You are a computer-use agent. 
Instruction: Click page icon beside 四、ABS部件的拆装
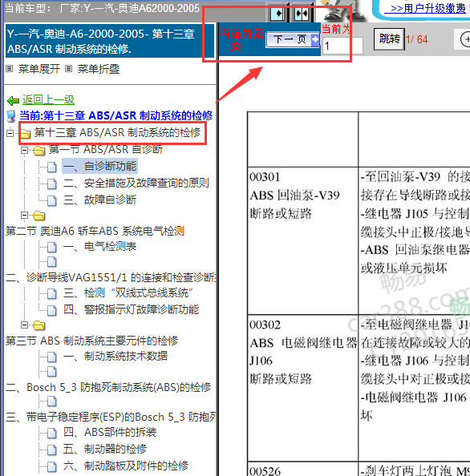[51, 433]
